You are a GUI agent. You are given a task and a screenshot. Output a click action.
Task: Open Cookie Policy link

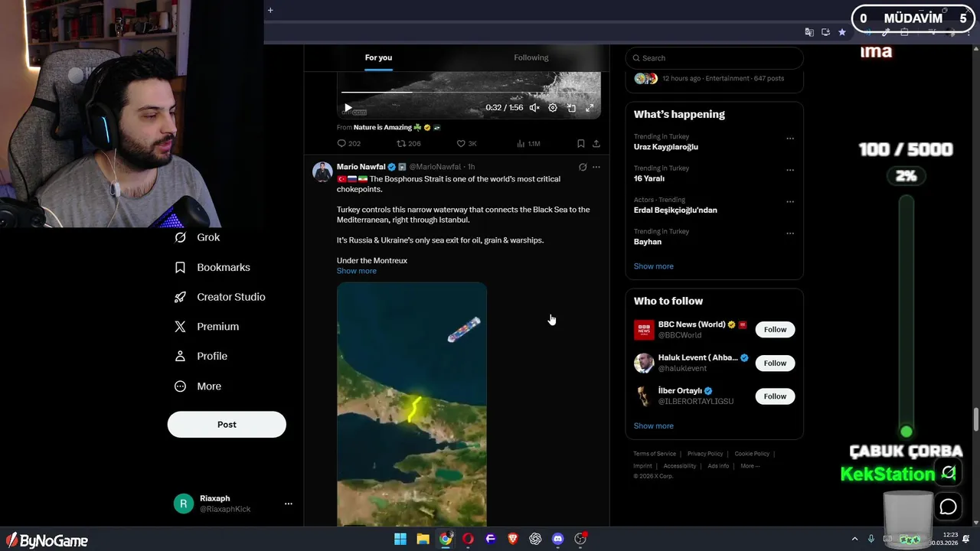pyautogui.click(x=752, y=454)
